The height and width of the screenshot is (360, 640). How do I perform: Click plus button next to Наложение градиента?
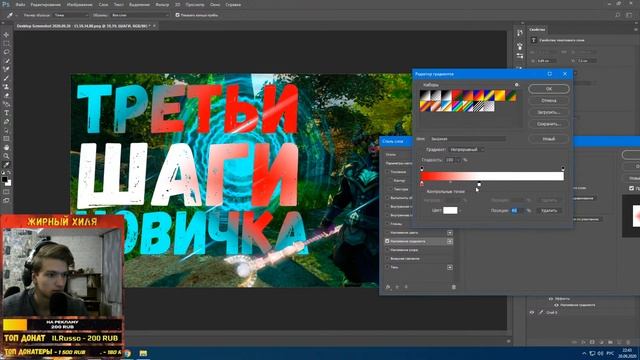point(450,241)
